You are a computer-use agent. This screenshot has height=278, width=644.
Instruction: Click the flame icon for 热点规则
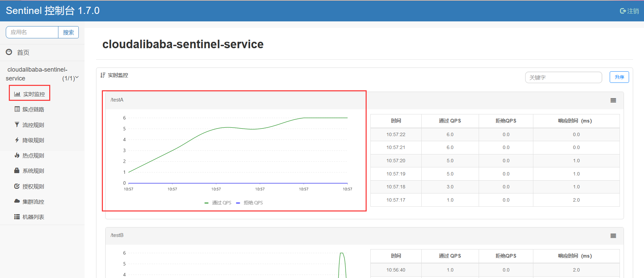17,155
